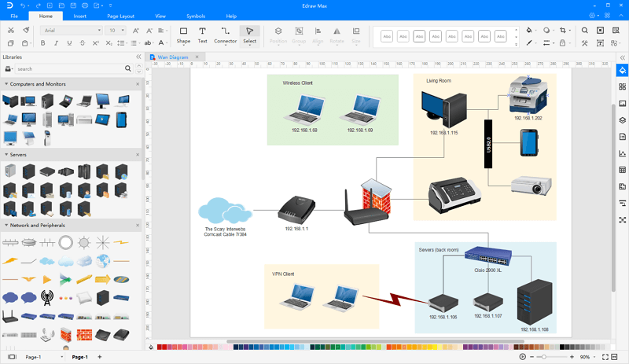Open the Position options
The width and height of the screenshot is (629, 364).
(278, 35)
